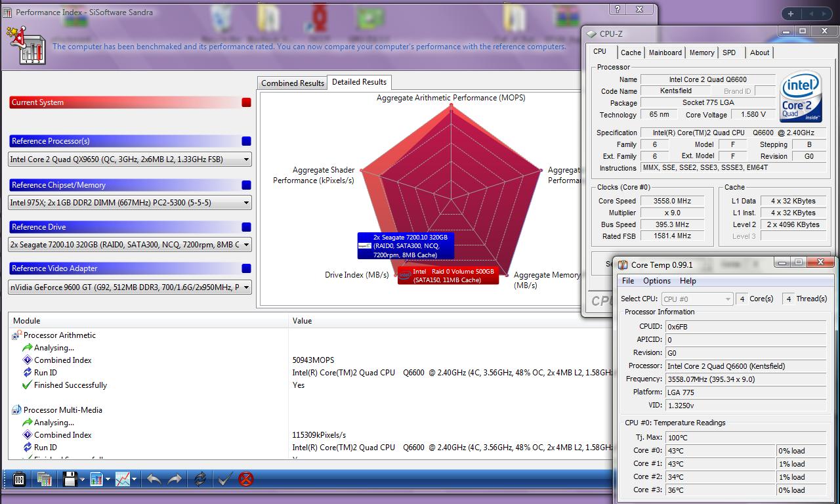The height and width of the screenshot is (504, 840).
Task: Click the Processor Arithmetic module icon
Action: point(16,335)
